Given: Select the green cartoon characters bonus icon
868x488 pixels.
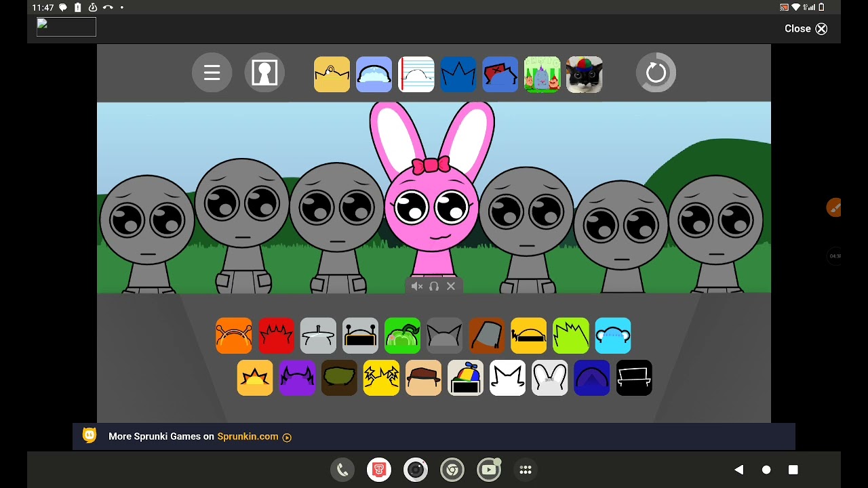Looking at the screenshot, I should [x=542, y=75].
